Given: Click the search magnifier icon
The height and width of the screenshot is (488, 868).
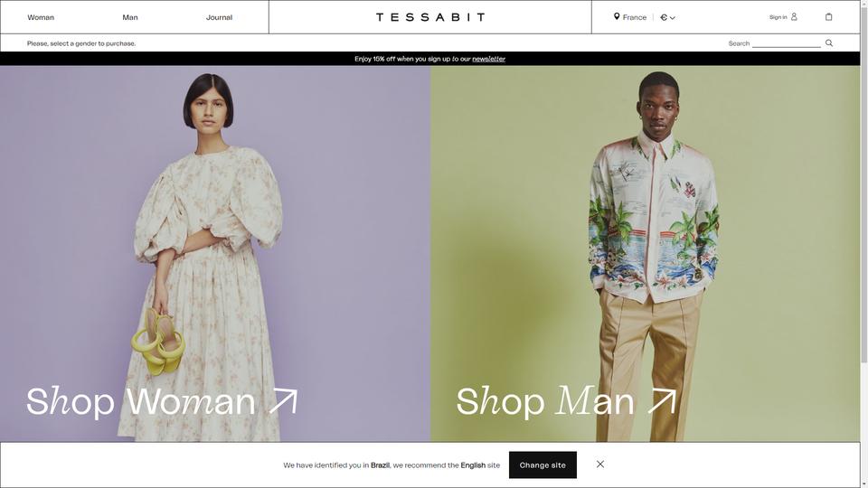Looking at the screenshot, I should (829, 43).
